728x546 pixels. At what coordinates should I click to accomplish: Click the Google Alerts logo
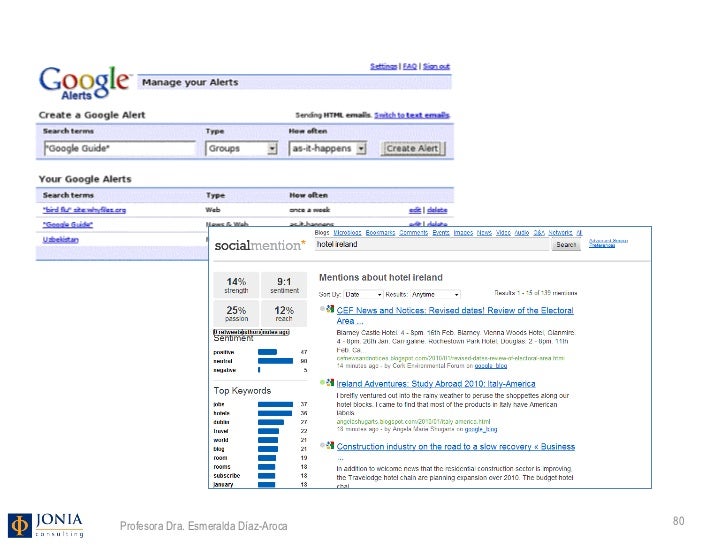pos(84,83)
